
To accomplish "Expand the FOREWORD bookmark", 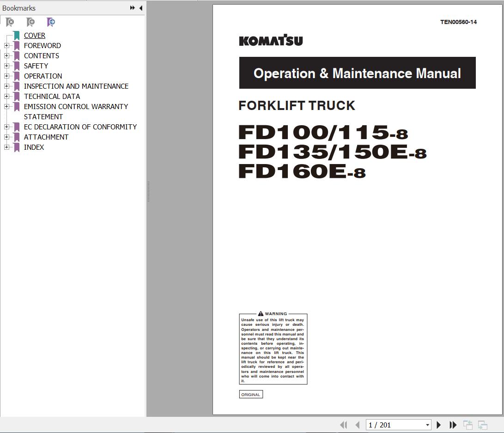I will [x=6, y=46].
